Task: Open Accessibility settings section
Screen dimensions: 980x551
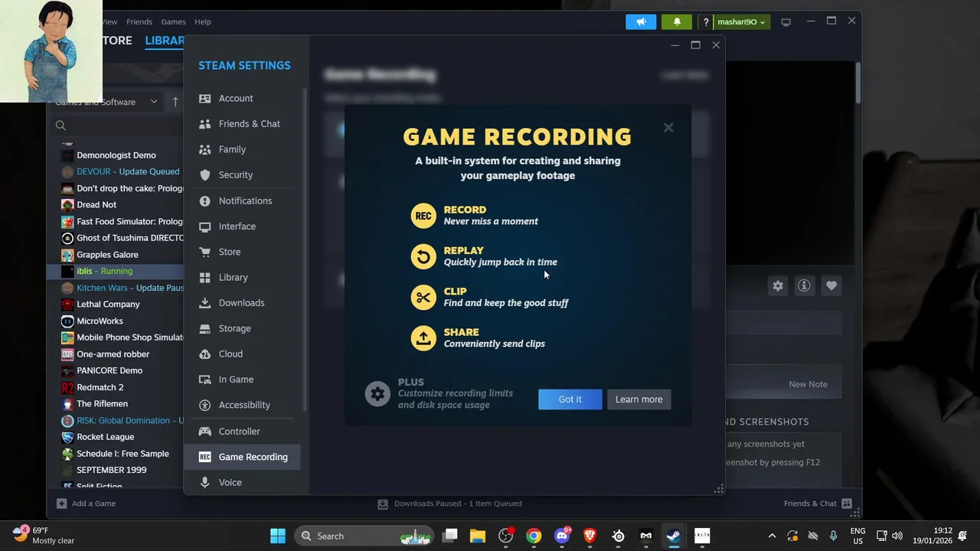Action: [x=241, y=405]
